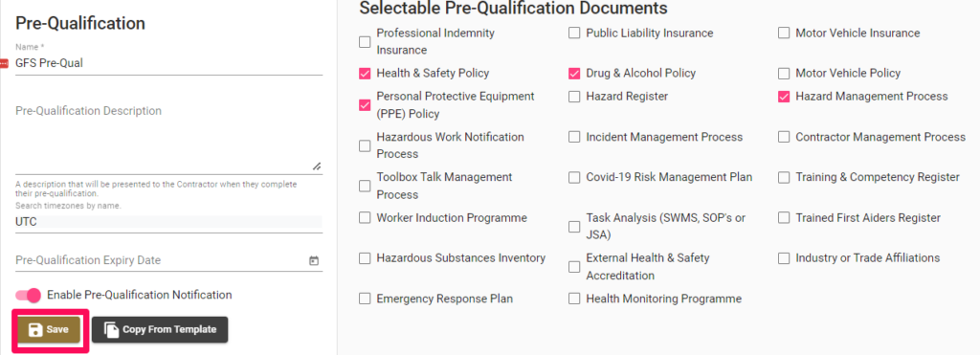The image size is (980, 355).
Task: Open the UTC timezone selector
Action: tap(168, 222)
